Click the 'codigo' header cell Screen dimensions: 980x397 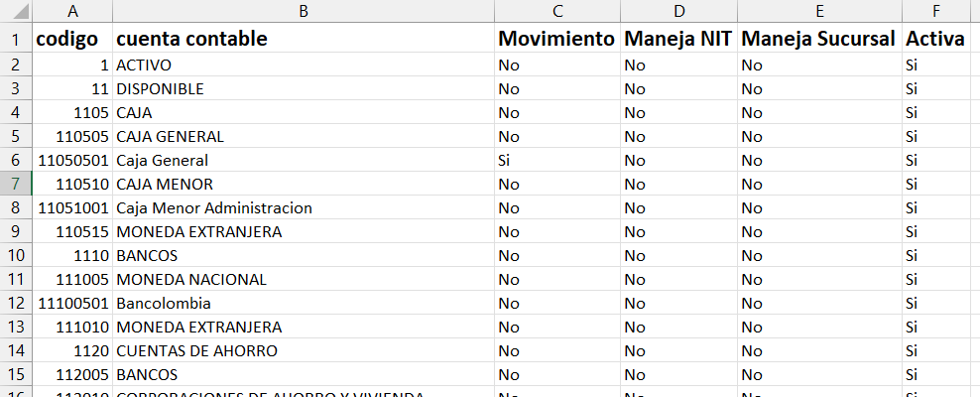click(72, 40)
